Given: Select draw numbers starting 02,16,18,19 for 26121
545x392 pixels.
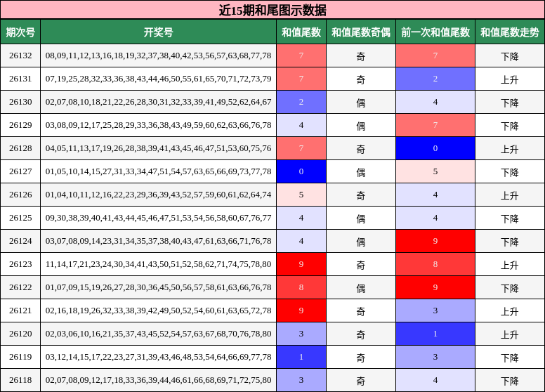Looking at the screenshot, I should (x=159, y=311).
